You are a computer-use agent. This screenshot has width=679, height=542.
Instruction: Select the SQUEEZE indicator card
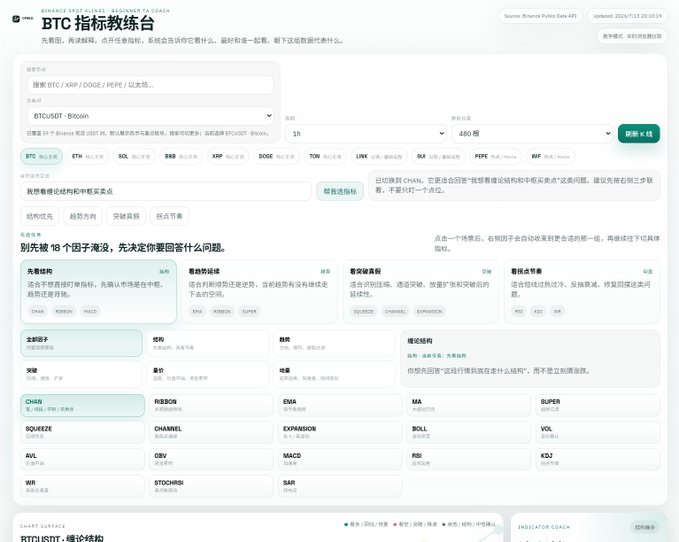[82, 432]
